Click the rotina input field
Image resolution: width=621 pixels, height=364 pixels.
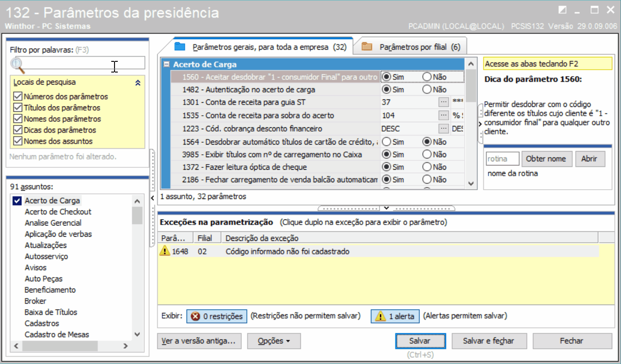point(503,159)
